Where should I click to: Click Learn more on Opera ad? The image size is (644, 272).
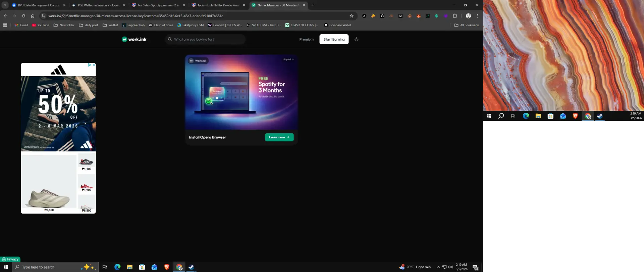tap(279, 137)
